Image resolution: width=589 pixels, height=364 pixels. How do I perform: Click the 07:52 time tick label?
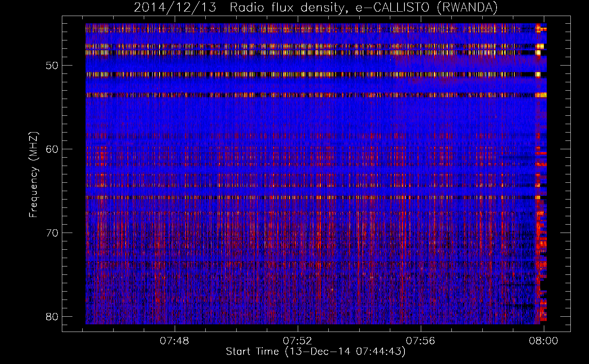pyautogui.click(x=298, y=341)
